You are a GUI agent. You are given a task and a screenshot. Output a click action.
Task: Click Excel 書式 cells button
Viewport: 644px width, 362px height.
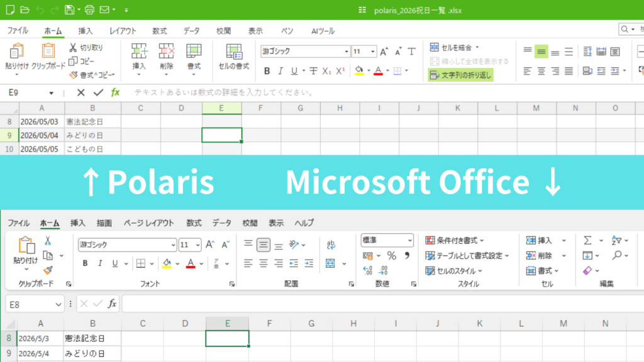point(542,271)
